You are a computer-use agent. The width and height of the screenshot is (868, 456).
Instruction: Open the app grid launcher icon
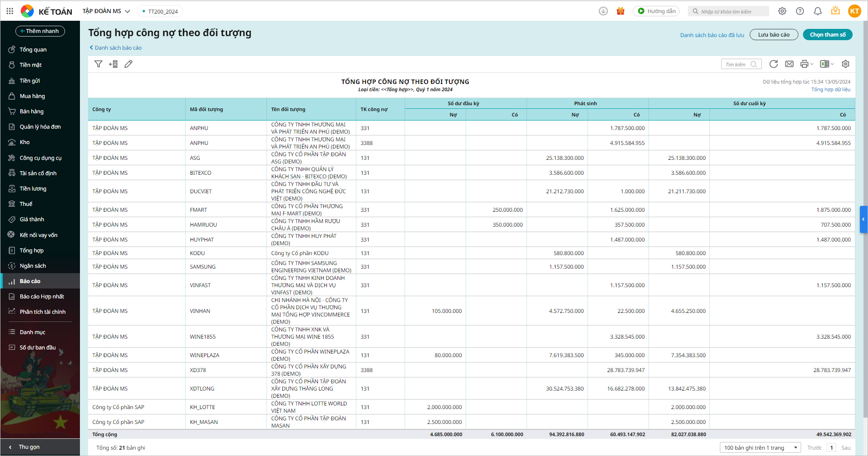click(x=10, y=11)
